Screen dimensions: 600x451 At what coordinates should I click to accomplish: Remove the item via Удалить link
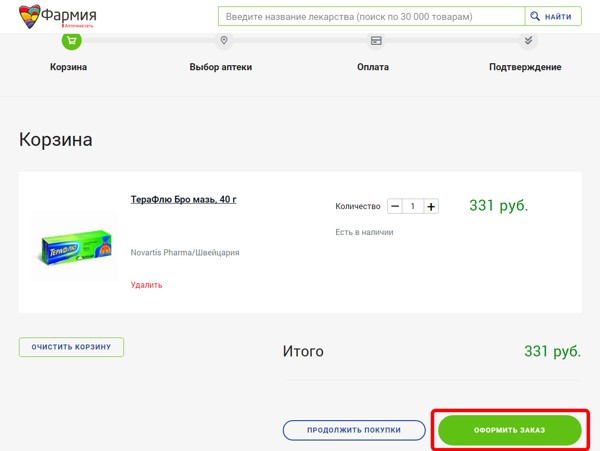click(146, 285)
